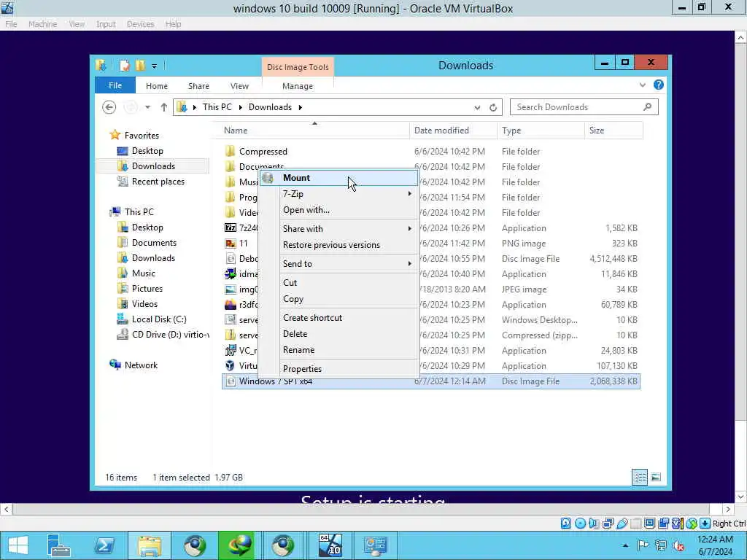Viewport: 747px width, 560px height.
Task: Click the Search Downloads field
Action: [x=584, y=107]
